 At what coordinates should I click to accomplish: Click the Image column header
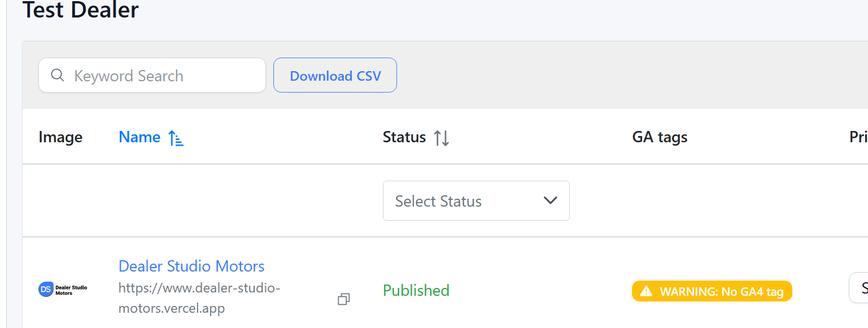click(x=60, y=137)
